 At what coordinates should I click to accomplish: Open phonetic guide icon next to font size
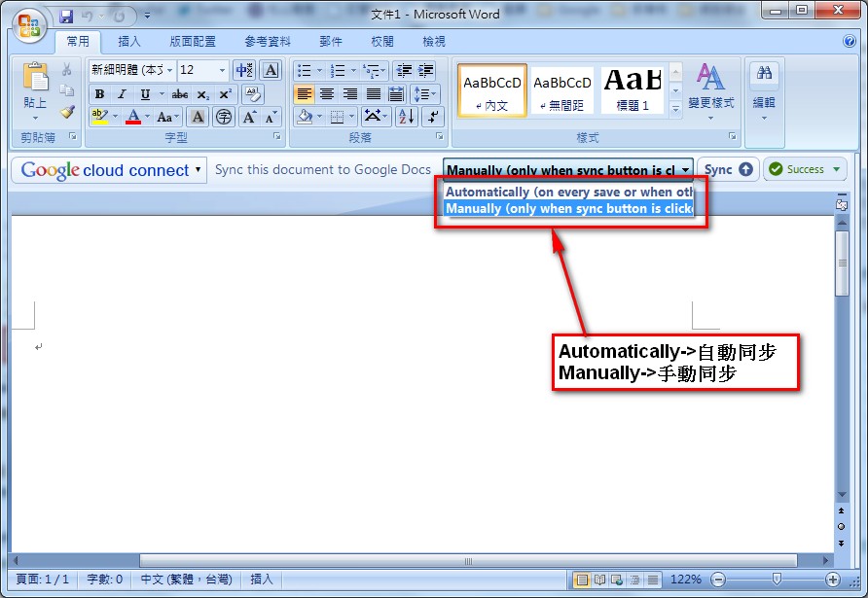[x=244, y=70]
